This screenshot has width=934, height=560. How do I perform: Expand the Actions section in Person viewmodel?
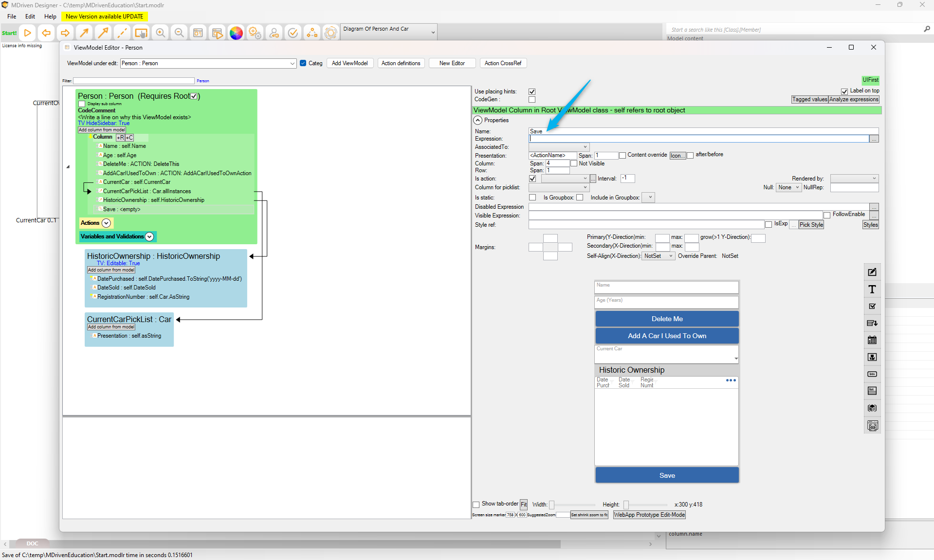pos(106,223)
